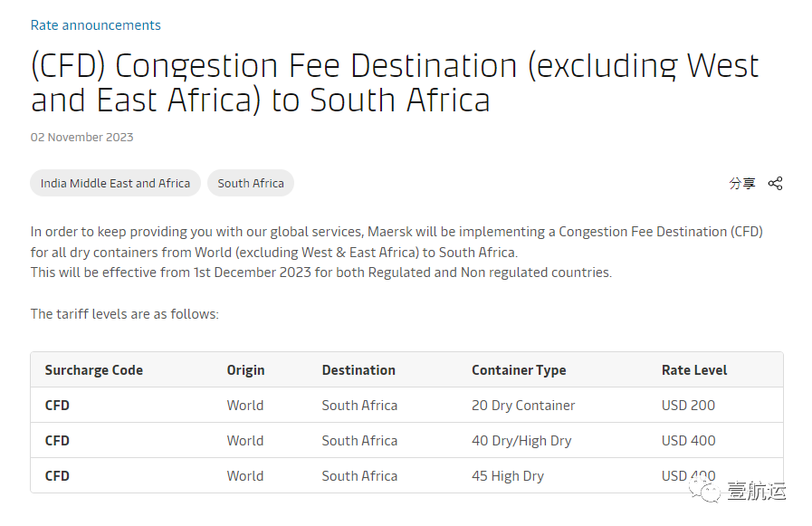The image size is (812, 526).
Task: Select the South Africa tag
Action: tap(251, 183)
